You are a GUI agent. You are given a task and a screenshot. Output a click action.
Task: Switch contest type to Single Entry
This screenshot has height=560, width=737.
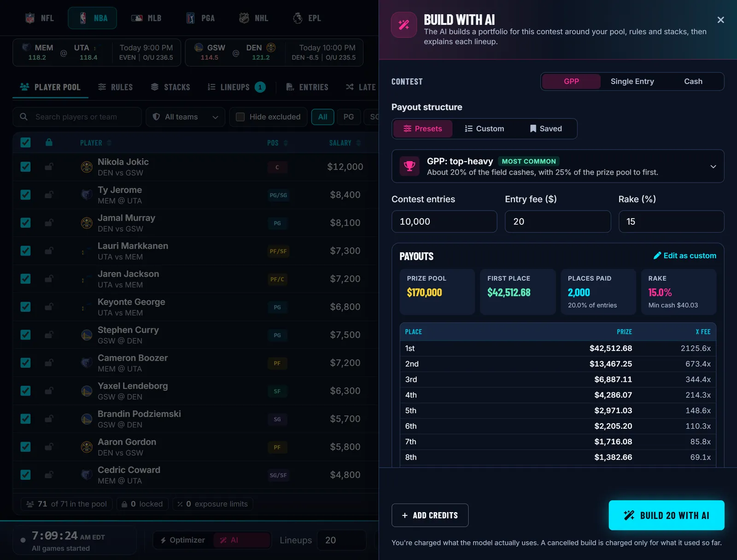point(632,82)
